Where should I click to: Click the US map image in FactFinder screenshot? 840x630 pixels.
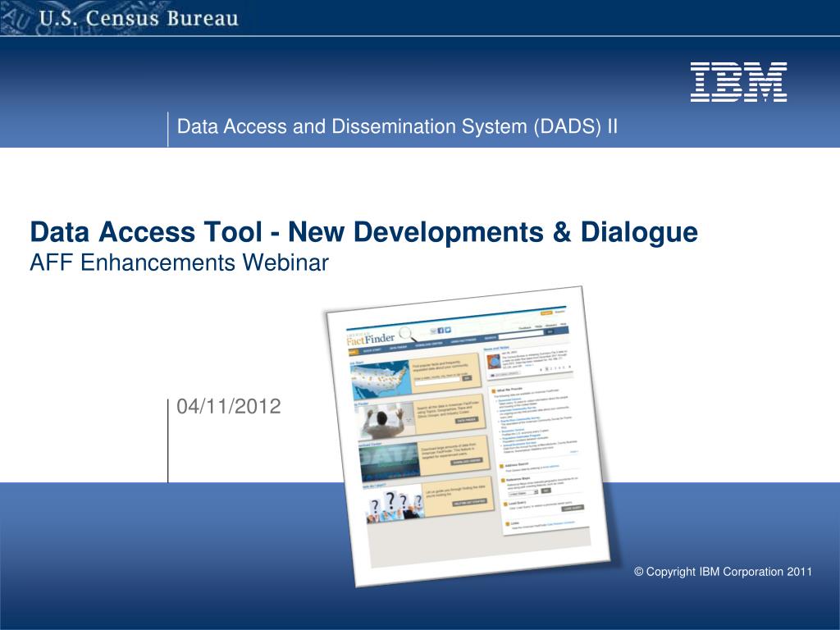tap(381, 378)
